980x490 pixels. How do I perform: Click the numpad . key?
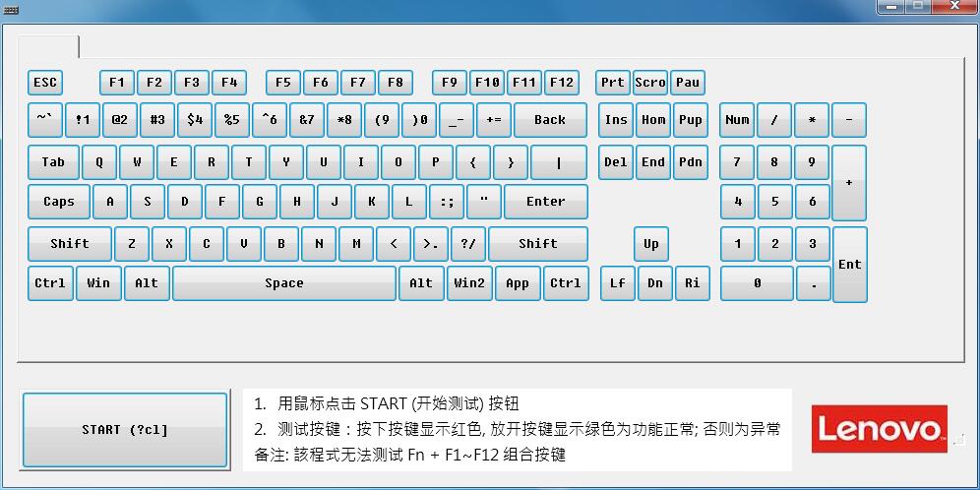(x=814, y=283)
